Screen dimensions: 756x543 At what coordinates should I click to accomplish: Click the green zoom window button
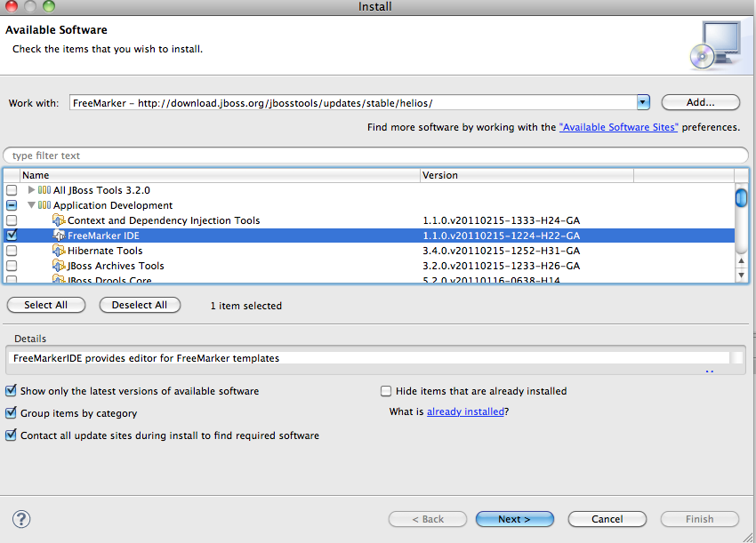coord(49,5)
